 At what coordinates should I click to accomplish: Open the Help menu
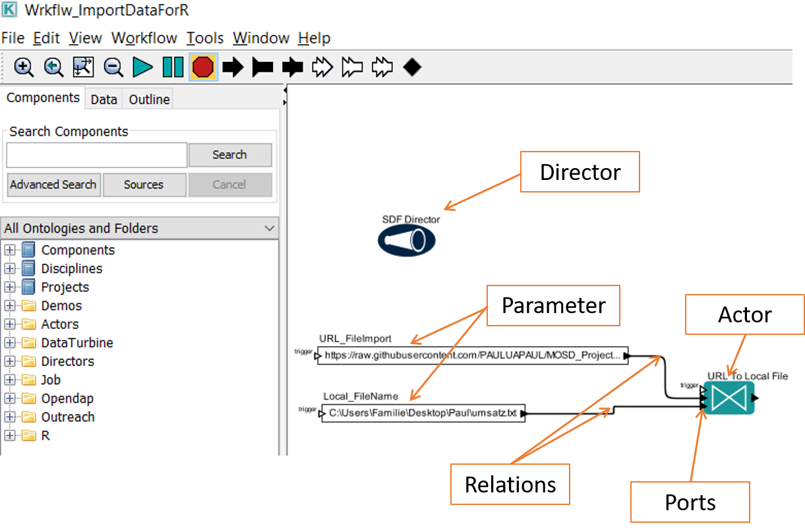314,38
